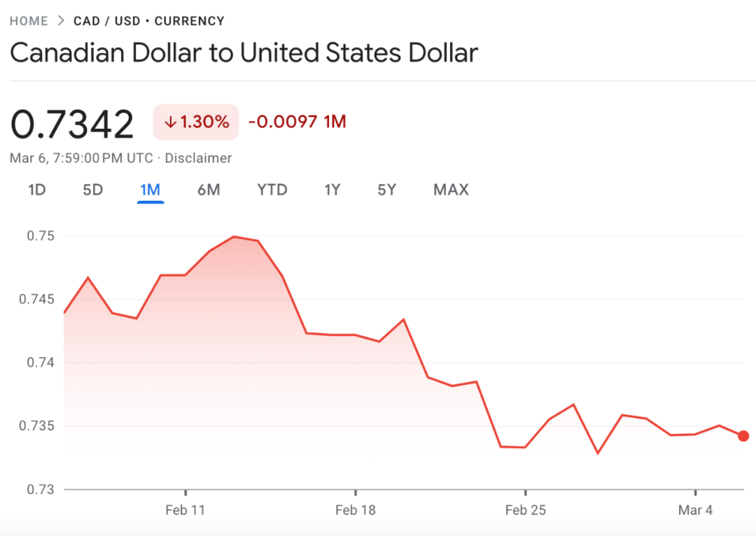Click the down arrow in the 1.30% badge
Screen dimensions: 756x536
(170, 122)
